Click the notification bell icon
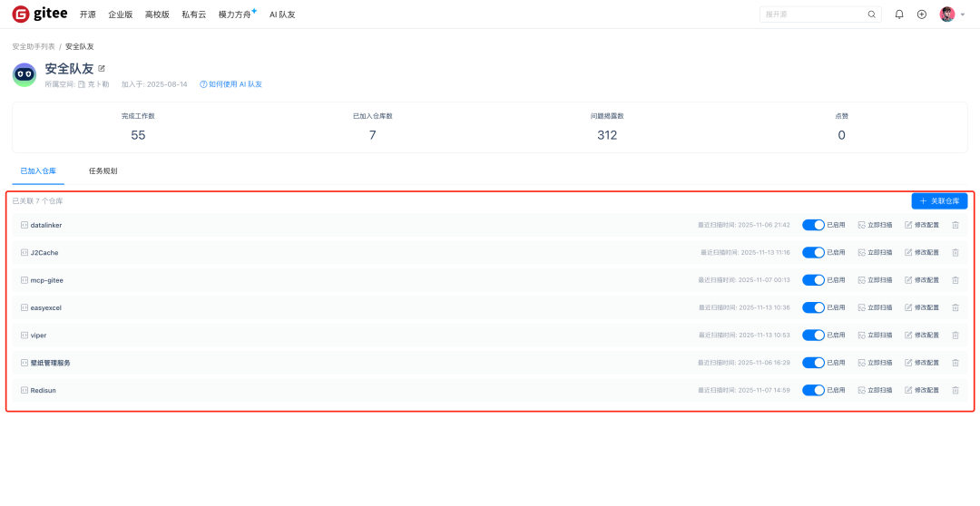 (899, 15)
